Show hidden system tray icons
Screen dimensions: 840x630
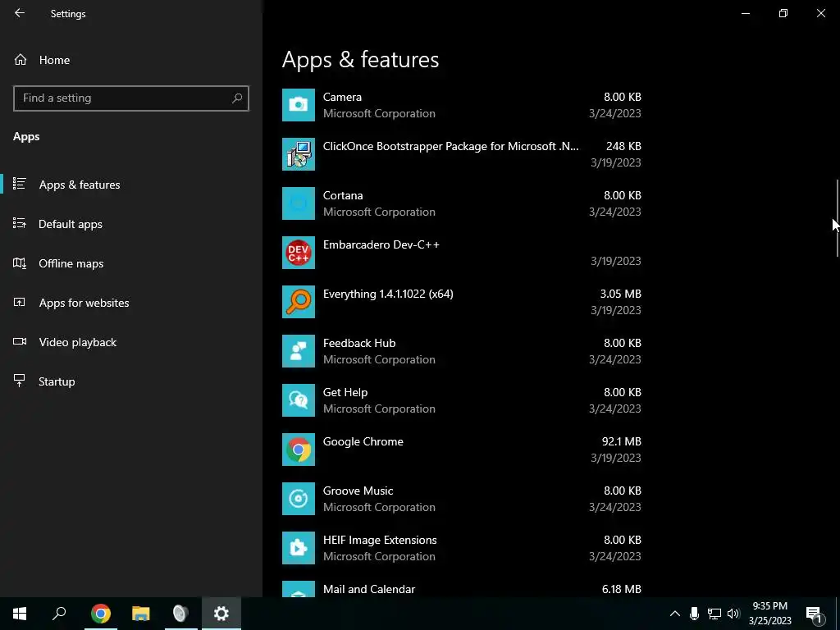click(675, 614)
